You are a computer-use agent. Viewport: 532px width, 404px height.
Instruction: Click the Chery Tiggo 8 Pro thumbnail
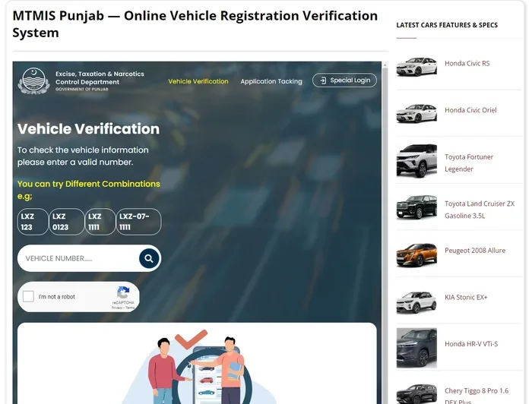tap(416, 394)
